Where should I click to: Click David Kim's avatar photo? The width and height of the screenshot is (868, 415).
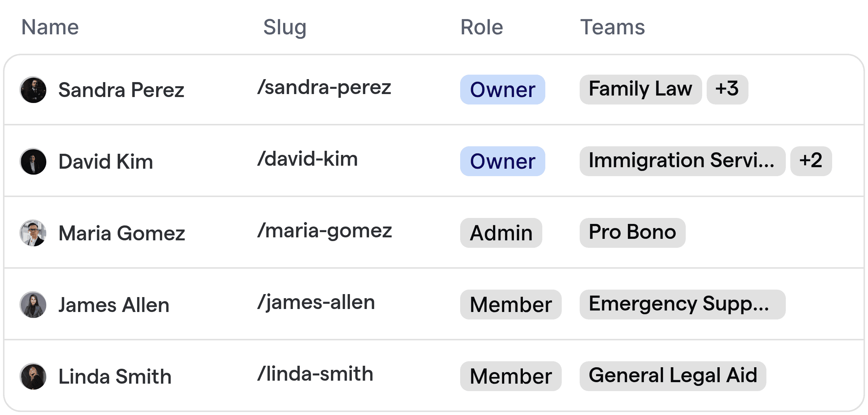pyautogui.click(x=33, y=162)
